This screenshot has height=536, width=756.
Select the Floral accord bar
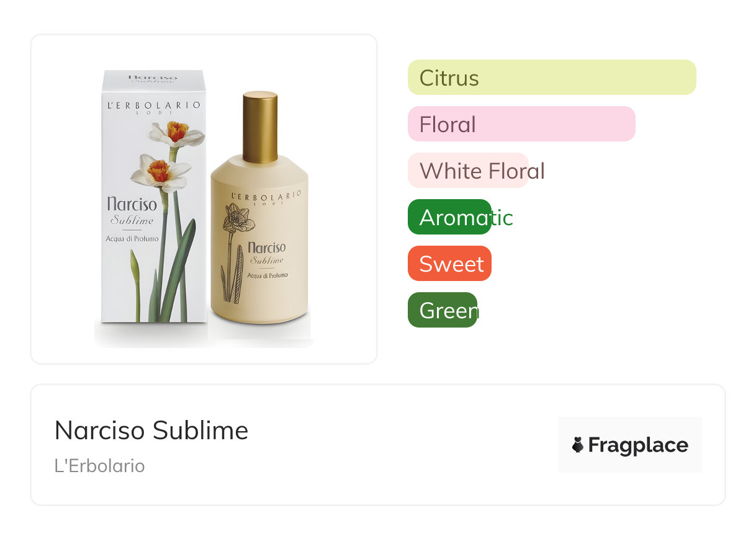[521, 124]
